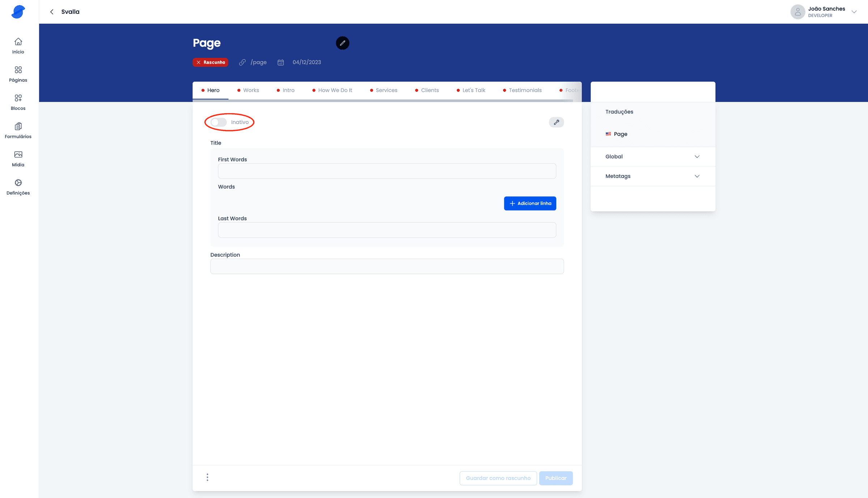868x498 pixels.
Task: Open the Início home sidebar icon
Action: click(18, 46)
